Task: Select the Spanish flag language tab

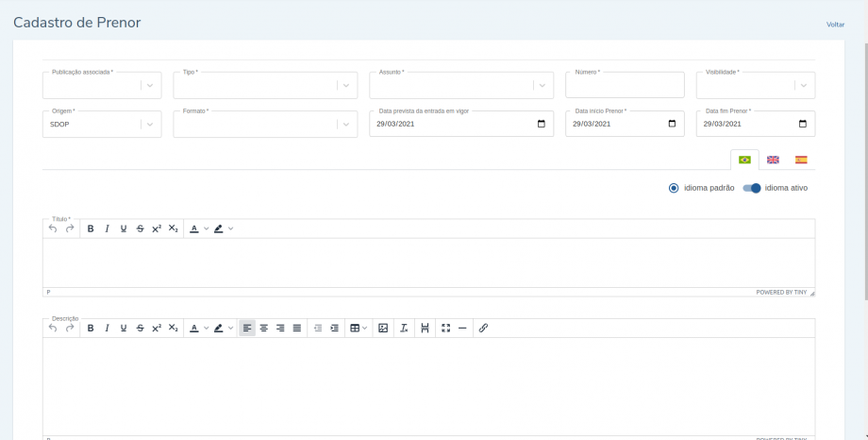Action: coord(801,160)
